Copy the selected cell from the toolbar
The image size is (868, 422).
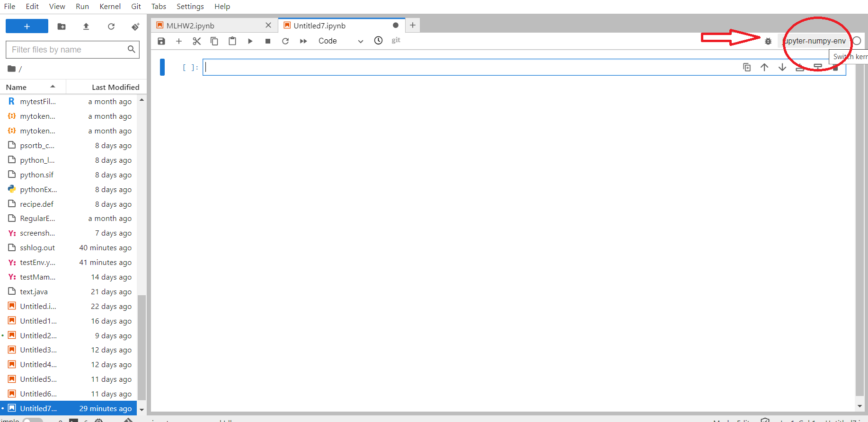[214, 41]
